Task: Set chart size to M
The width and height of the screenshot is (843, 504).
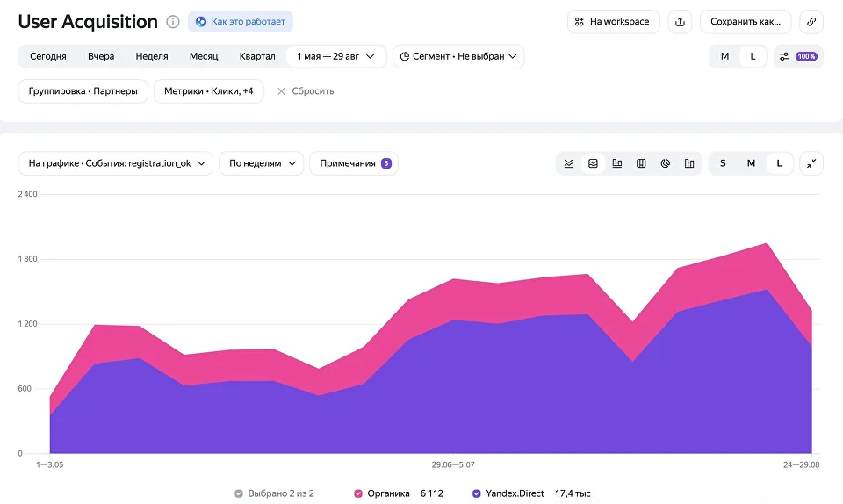Action: point(751,163)
